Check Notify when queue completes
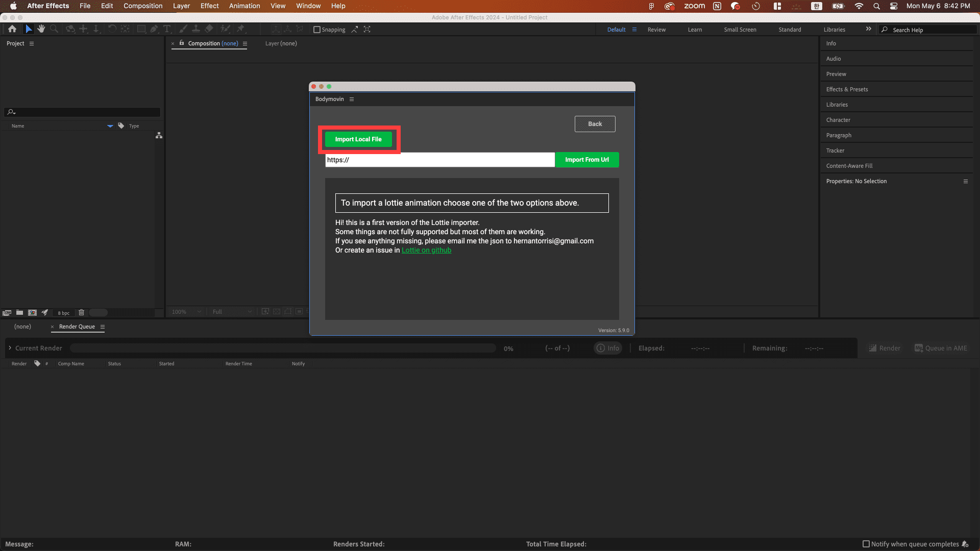 click(x=866, y=544)
